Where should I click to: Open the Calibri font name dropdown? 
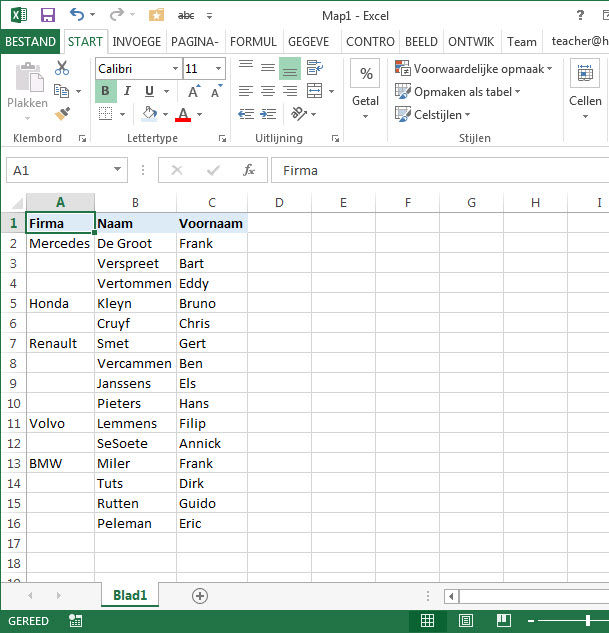pyautogui.click(x=175, y=68)
